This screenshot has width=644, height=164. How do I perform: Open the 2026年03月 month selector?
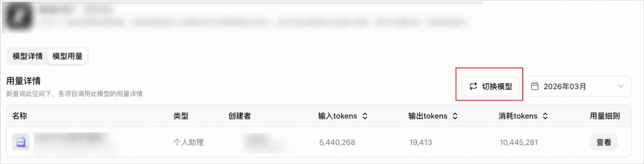coord(577,86)
